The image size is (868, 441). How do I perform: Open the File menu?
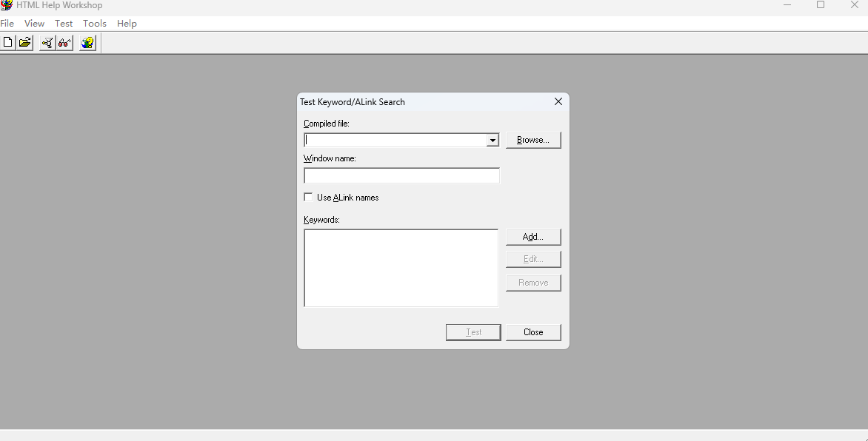coord(7,23)
